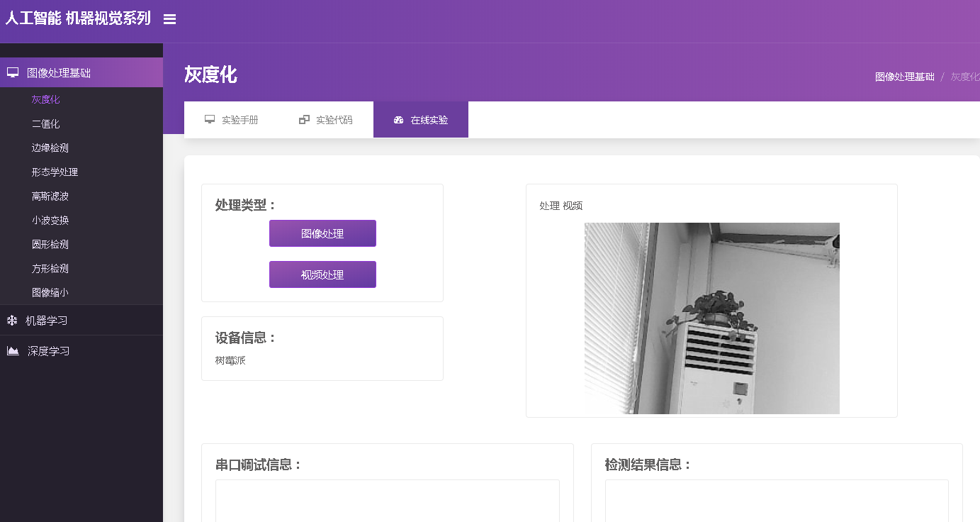Viewport: 980px width, 522px height.
Task: Click the processed video preview
Action: coord(711,318)
